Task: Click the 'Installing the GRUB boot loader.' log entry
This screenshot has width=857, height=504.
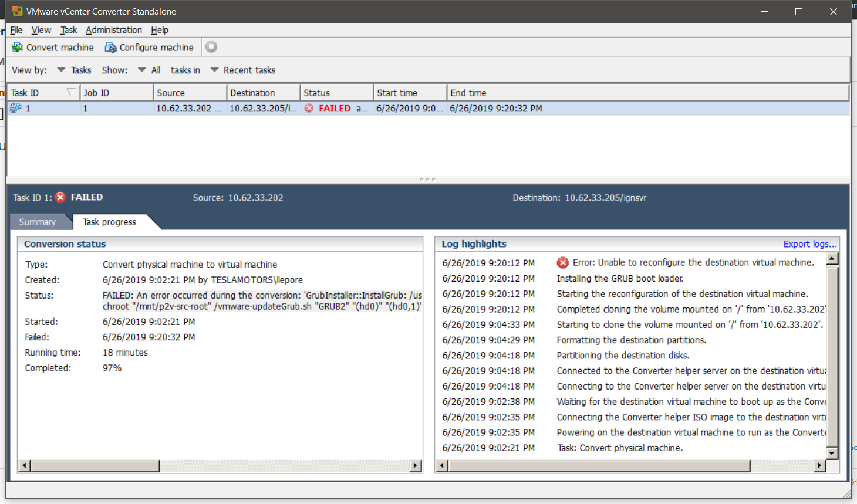Action: click(620, 278)
